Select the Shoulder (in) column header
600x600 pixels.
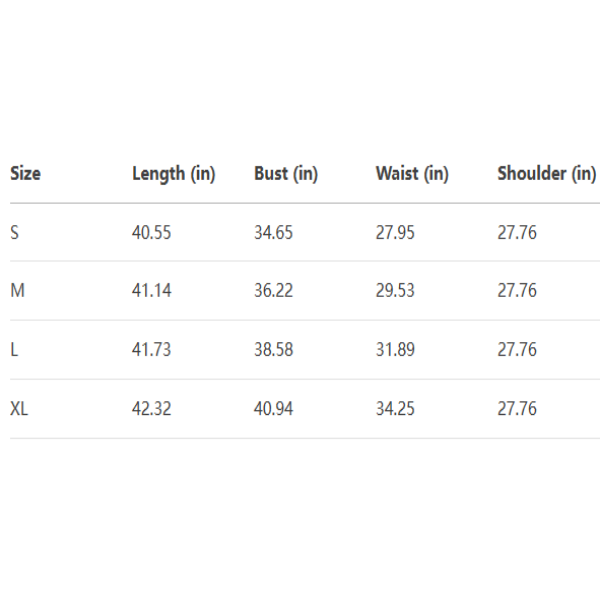click(546, 174)
